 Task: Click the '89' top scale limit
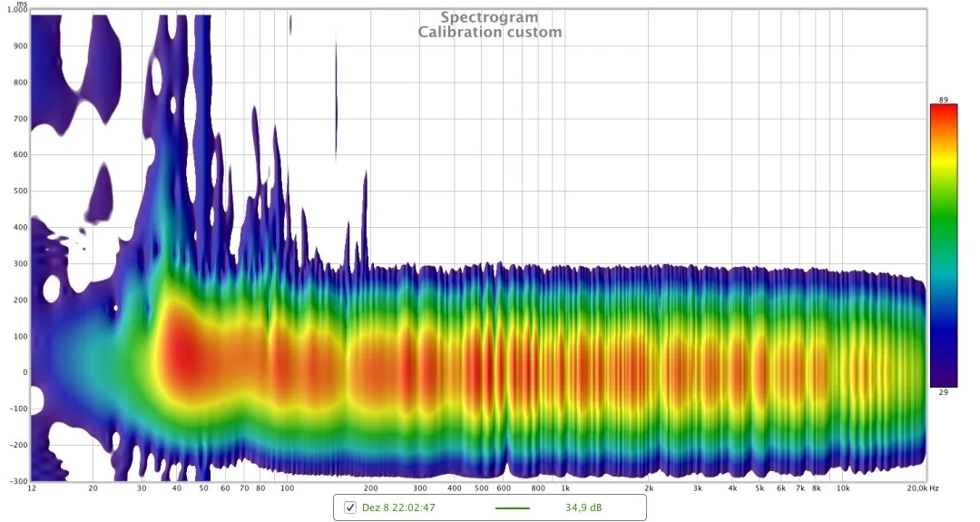943,99
